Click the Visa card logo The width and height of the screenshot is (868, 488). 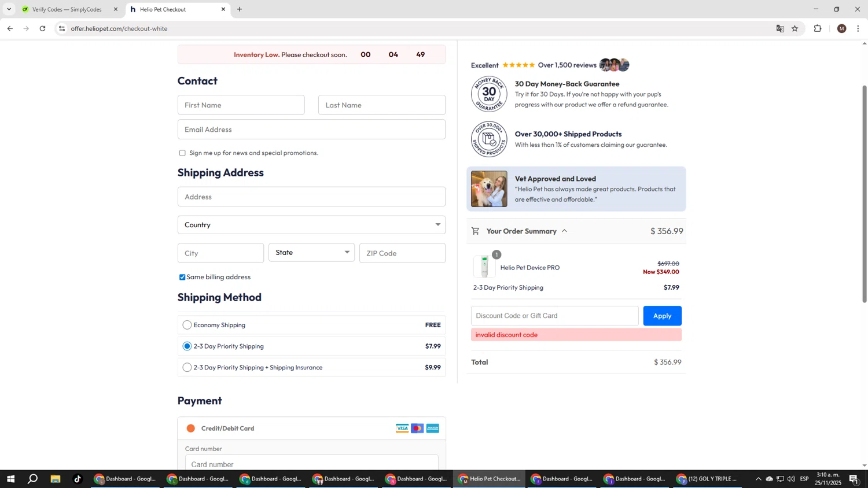click(x=402, y=428)
